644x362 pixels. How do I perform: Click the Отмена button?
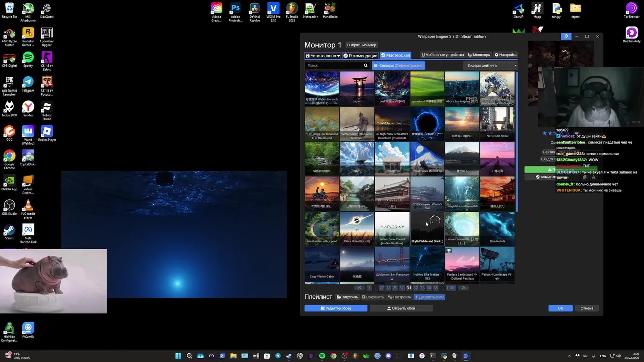pos(587,308)
